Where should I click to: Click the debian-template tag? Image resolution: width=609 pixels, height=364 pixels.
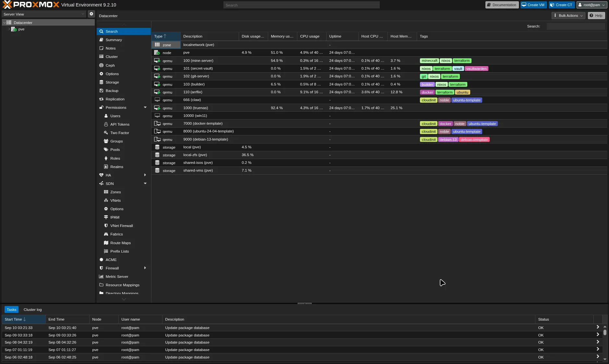474,140
